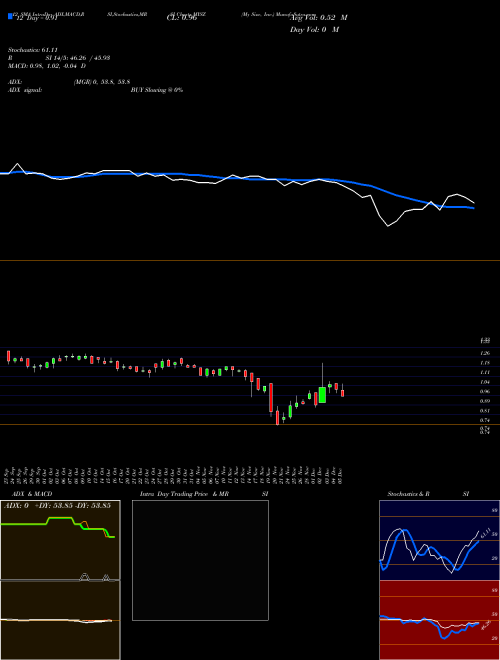500x660 pixels.
Task: Open the ADX green line chart panel
Action: point(60,540)
